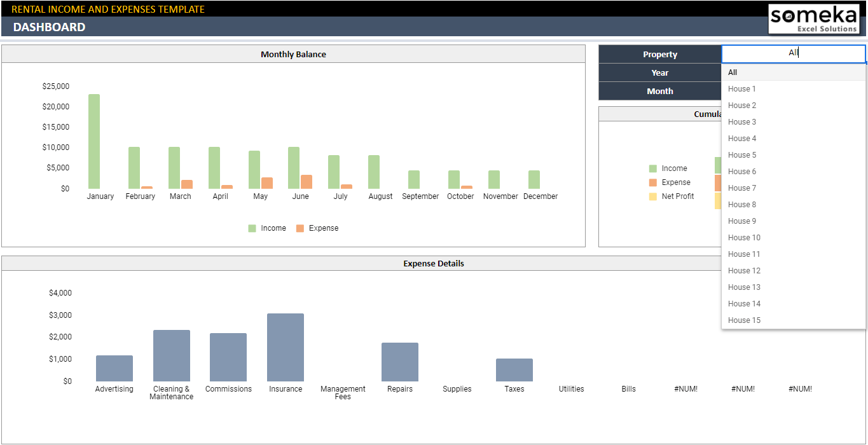Screen dimensions: 868x445
Task: Click the Someka Excel Solutions logo
Action: point(813,19)
